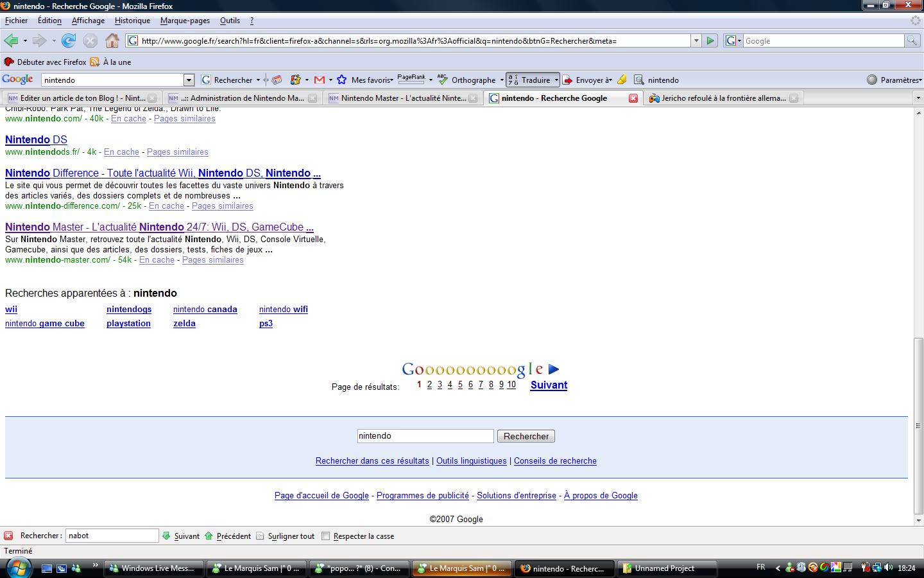Toggle the Surligner tout option
This screenshot has height=578, width=924.
click(286, 536)
